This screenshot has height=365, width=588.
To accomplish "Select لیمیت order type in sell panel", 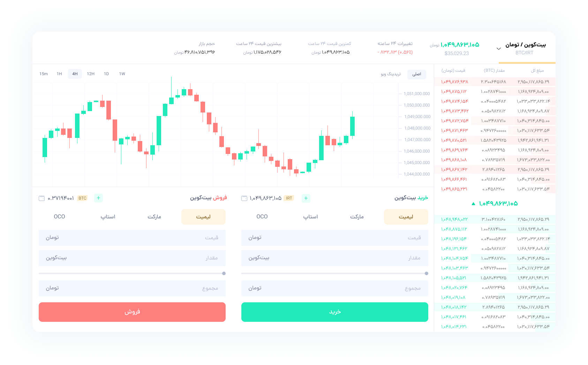I will (203, 217).
